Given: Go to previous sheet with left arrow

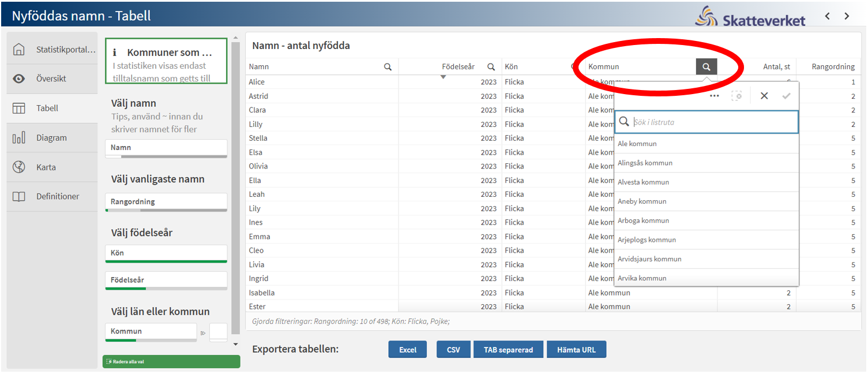Looking at the screenshot, I should (827, 16).
